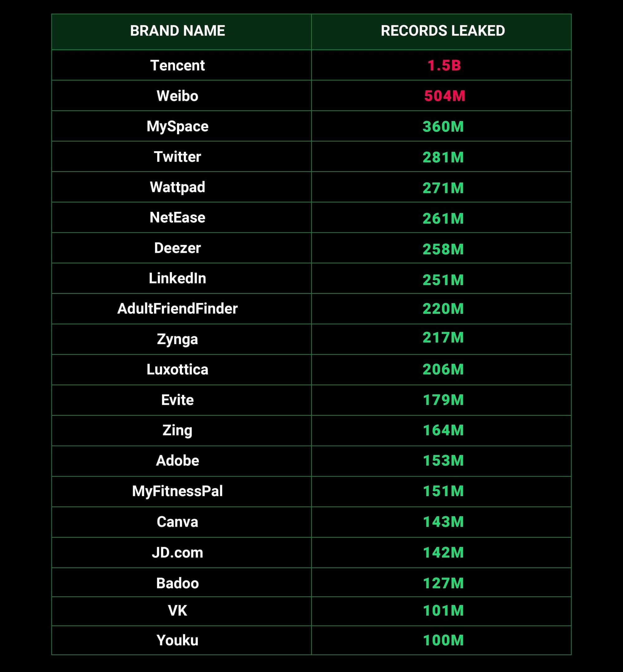Screen dimensions: 623x672
Task: Click the 100M value for Youku
Action: point(443,640)
